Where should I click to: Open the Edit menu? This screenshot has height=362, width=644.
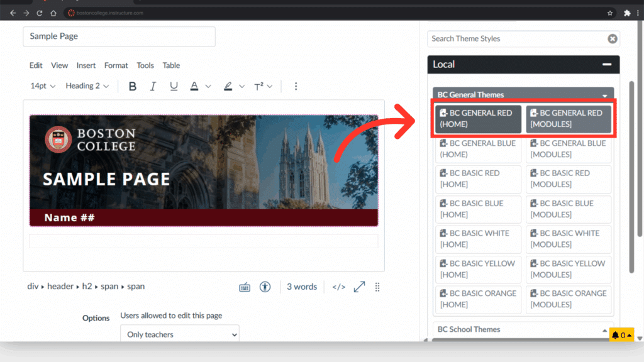click(36, 65)
